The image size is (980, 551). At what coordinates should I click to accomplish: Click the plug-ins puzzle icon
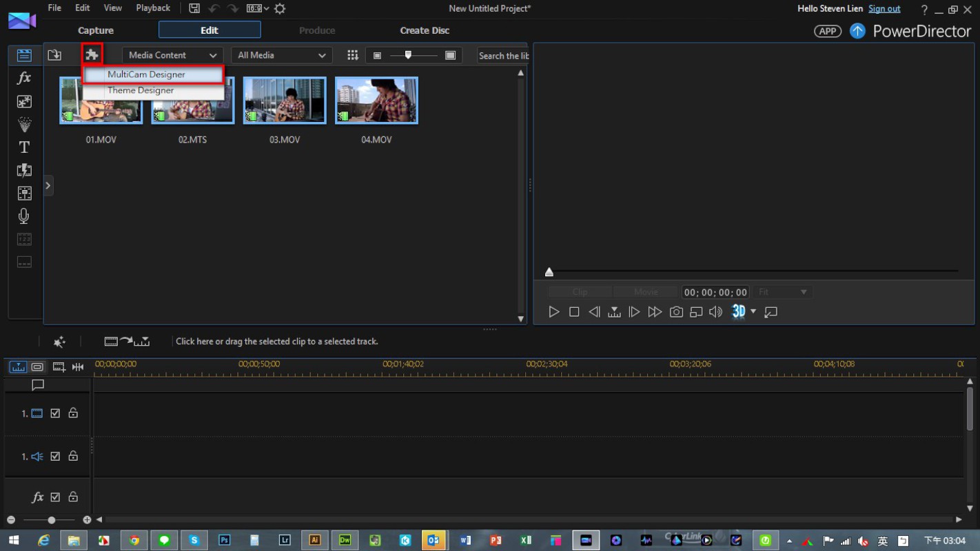click(x=92, y=54)
